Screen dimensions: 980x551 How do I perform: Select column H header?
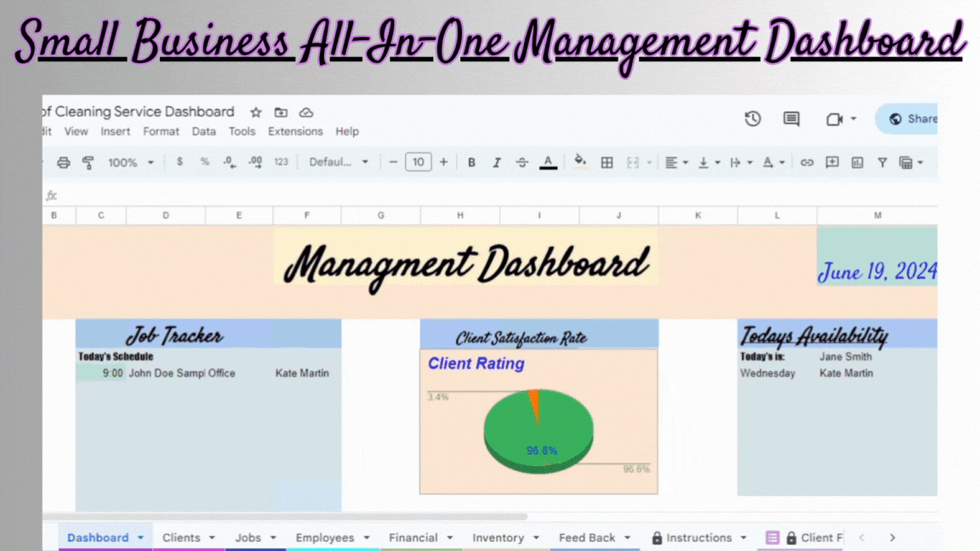[460, 215]
